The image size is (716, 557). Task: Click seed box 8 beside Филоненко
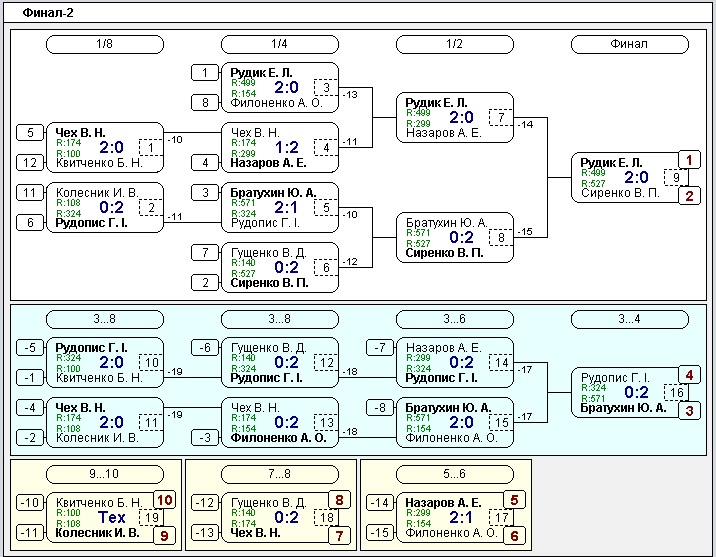[x=205, y=103]
